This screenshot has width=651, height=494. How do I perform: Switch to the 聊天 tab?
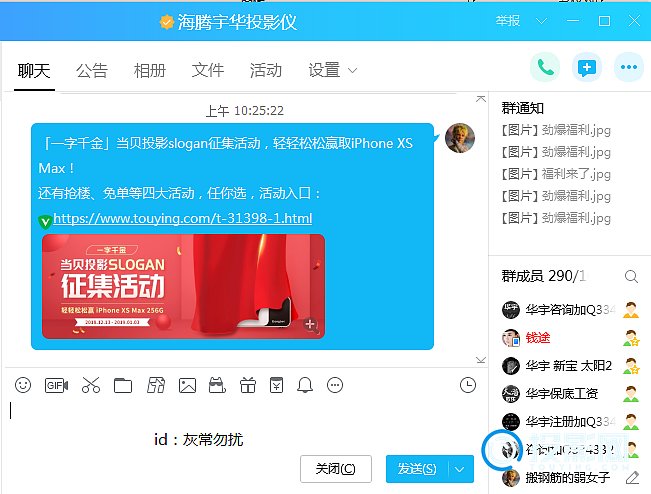34,71
